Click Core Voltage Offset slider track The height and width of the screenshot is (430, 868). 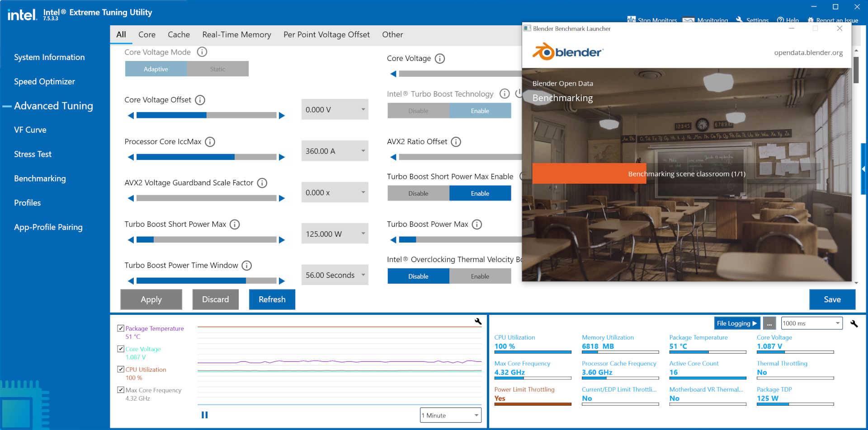(206, 116)
